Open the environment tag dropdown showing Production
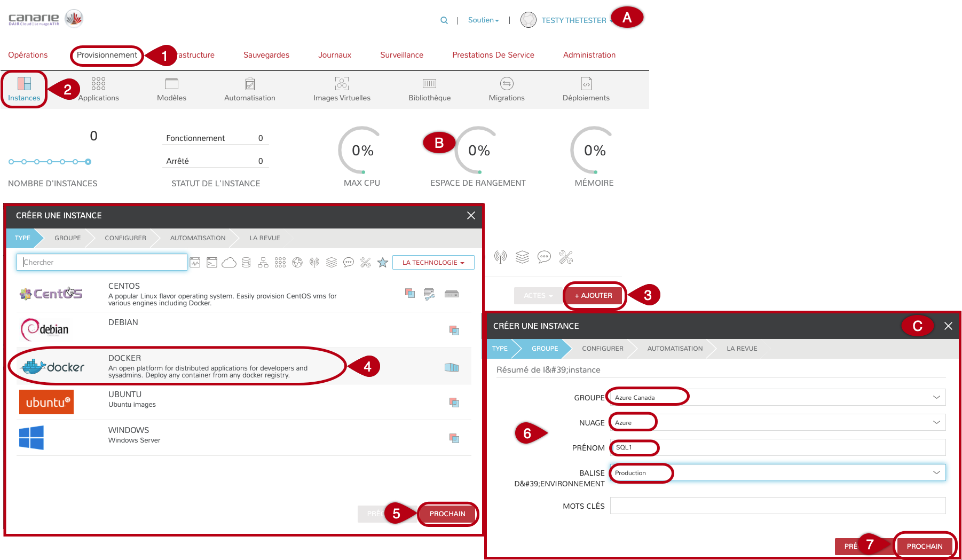Viewport: 962px width, 560px height. pyautogui.click(x=777, y=472)
